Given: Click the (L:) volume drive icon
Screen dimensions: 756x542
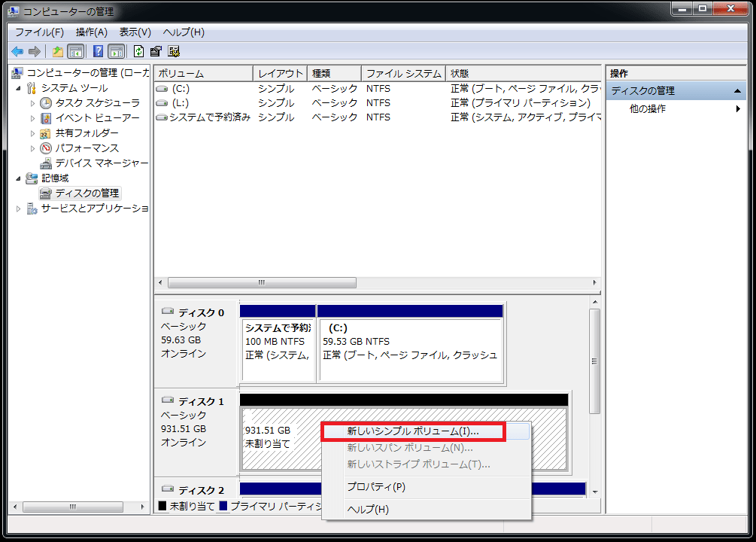Looking at the screenshot, I should (162, 103).
